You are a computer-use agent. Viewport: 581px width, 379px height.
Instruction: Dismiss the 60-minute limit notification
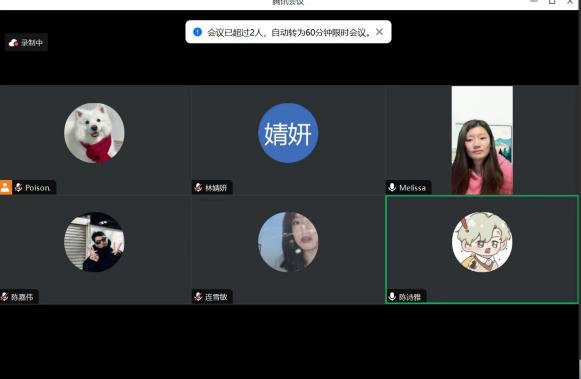tap(379, 32)
